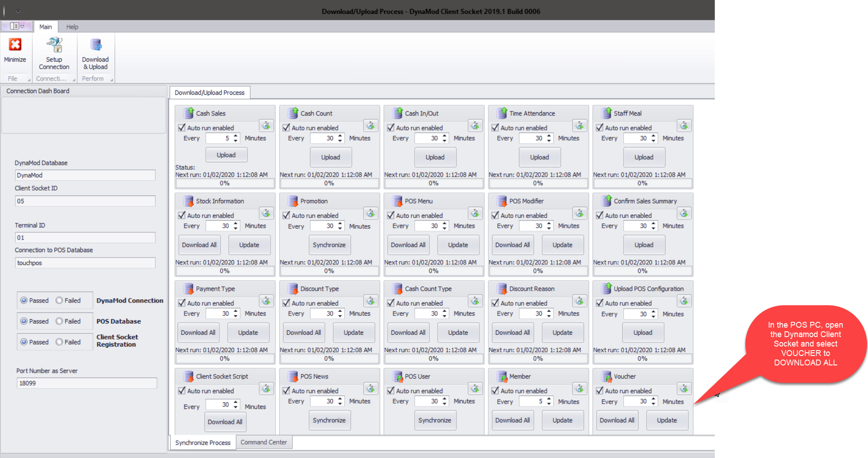This screenshot has height=458, width=868.
Task: Decrease POS Menu minutes interval spinner
Action: (x=444, y=228)
